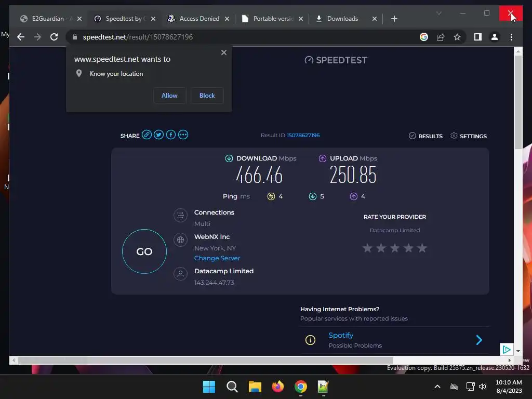Click the Connections mode icon
The width and height of the screenshot is (532, 399).
pyautogui.click(x=180, y=215)
